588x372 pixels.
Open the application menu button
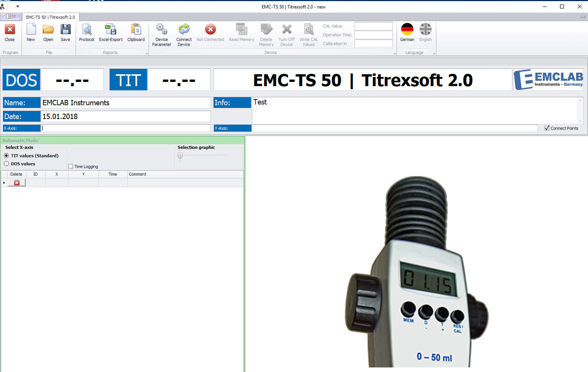tap(11, 17)
